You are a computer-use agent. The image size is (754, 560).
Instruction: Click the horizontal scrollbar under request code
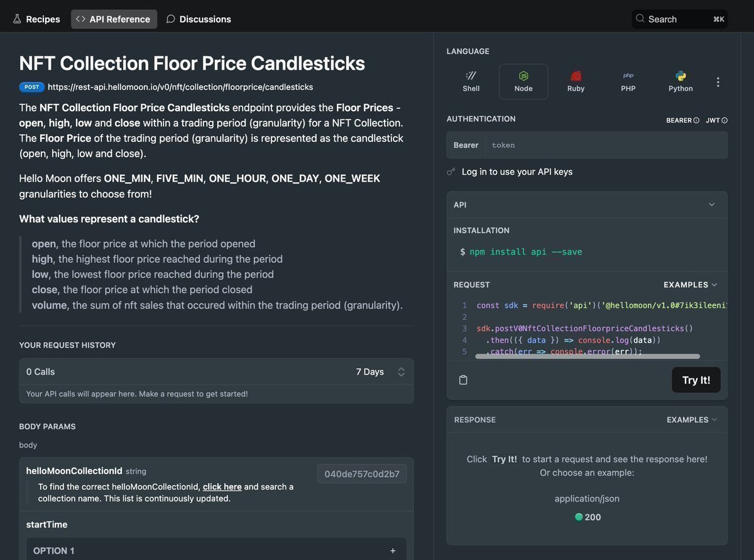click(587, 356)
